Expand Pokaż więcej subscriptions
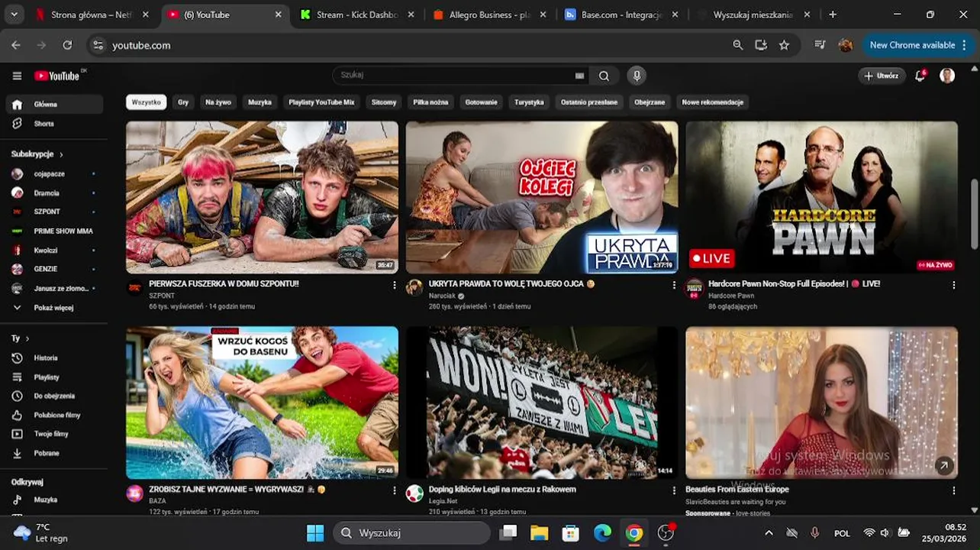 53,308
